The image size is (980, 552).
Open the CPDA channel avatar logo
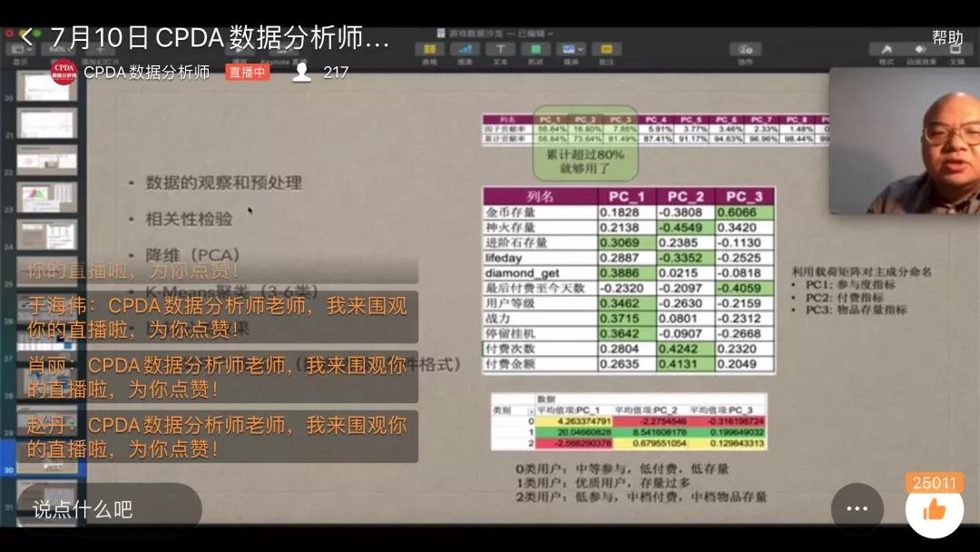click(x=64, y=72)
